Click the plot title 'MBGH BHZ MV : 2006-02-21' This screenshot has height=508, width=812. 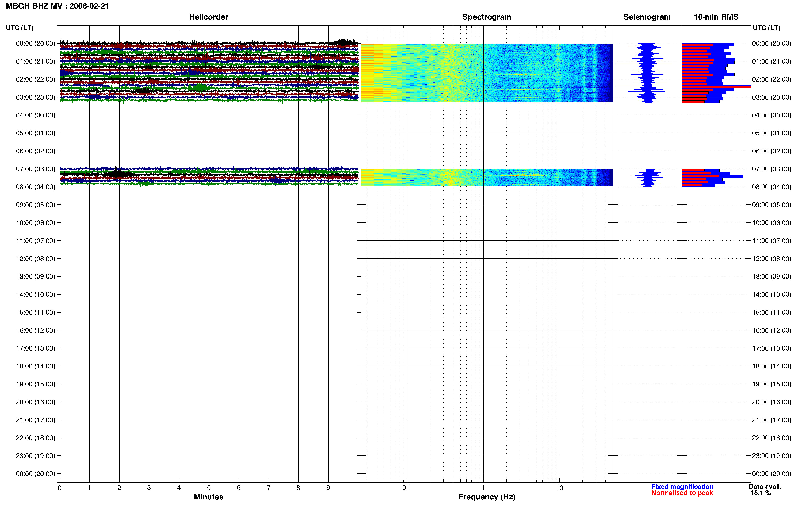[57, 6]
